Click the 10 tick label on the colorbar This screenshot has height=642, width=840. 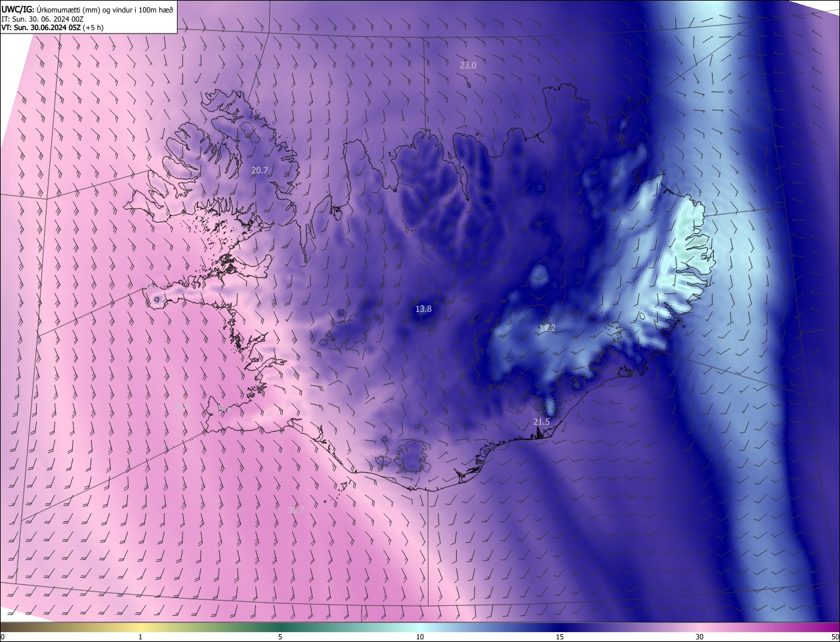click(420, 637)
